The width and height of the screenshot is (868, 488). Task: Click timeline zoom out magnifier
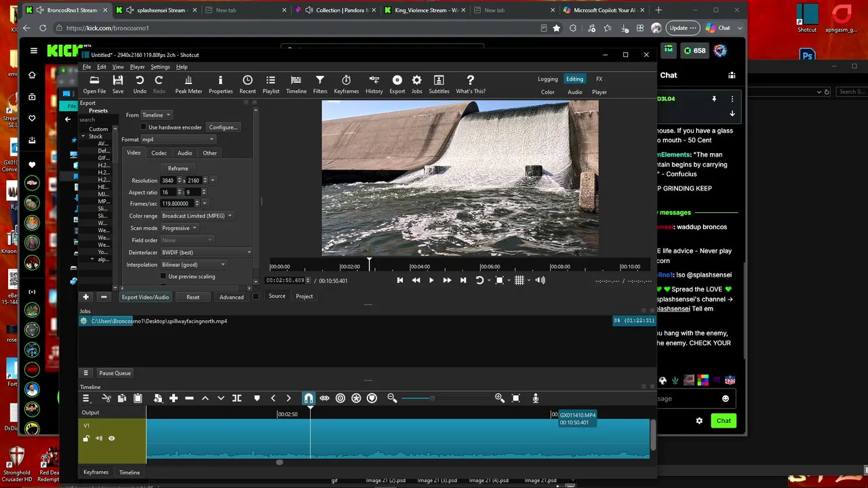coord(392,399)
